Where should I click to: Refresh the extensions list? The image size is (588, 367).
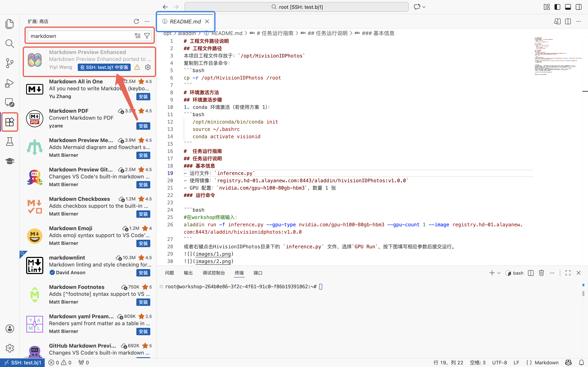click(x=136, y=21)
